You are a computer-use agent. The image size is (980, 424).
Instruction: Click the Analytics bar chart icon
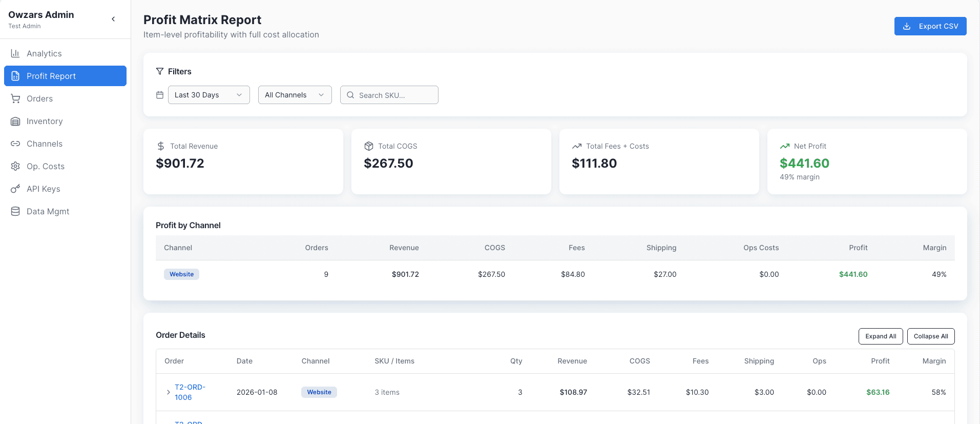click(15, 53)
